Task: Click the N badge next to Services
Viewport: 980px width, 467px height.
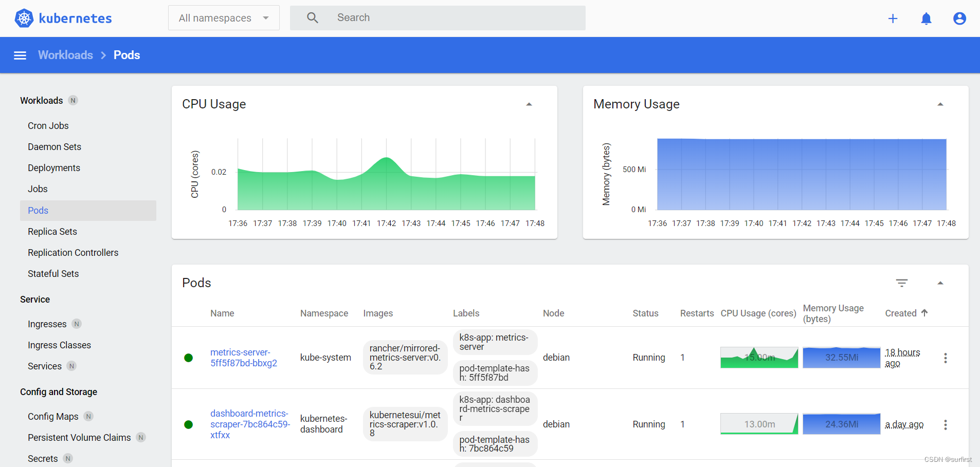Action: coord(71,366)
